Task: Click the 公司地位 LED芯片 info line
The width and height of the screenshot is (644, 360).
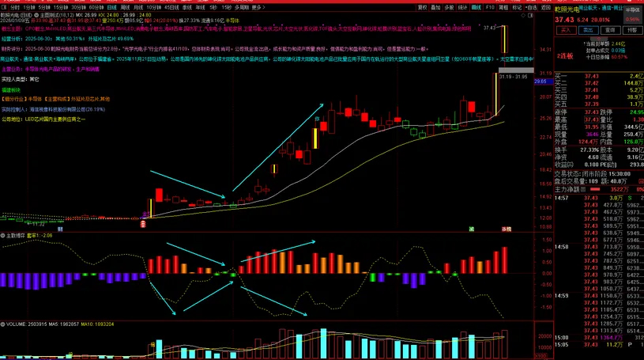Action: pos(43,119)
